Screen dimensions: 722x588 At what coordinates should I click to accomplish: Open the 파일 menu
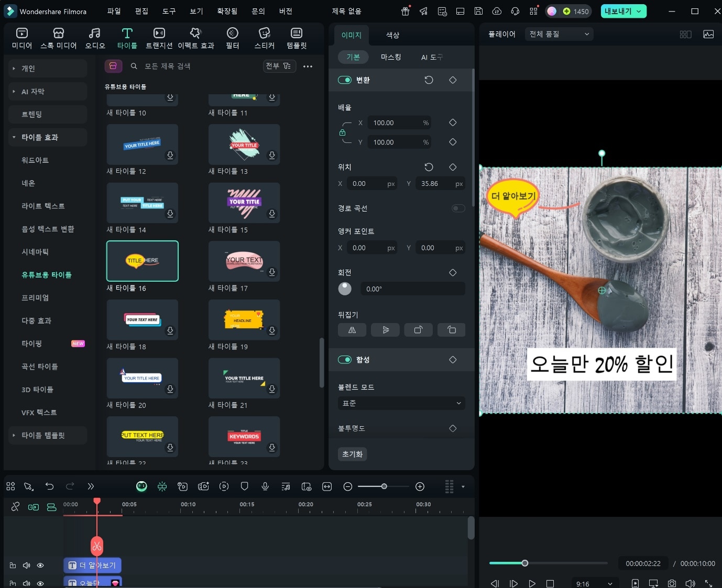(x=114, y=11)
